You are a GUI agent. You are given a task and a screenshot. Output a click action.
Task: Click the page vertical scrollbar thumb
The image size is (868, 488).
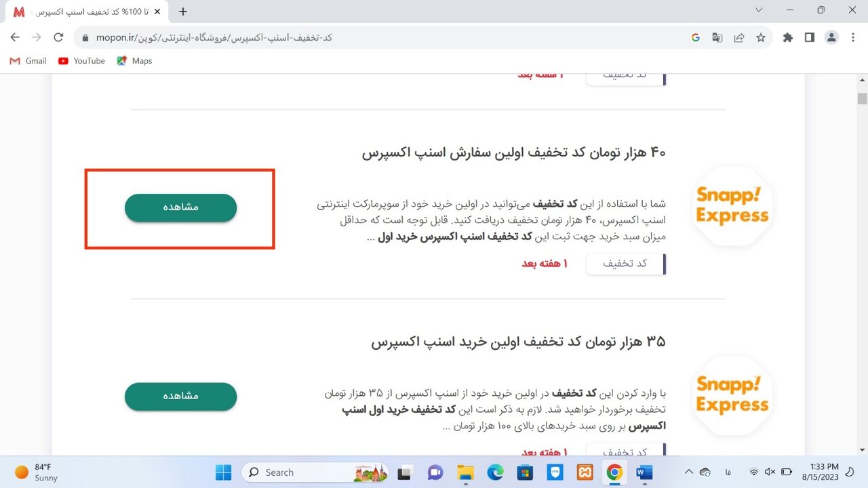[862, 99]
